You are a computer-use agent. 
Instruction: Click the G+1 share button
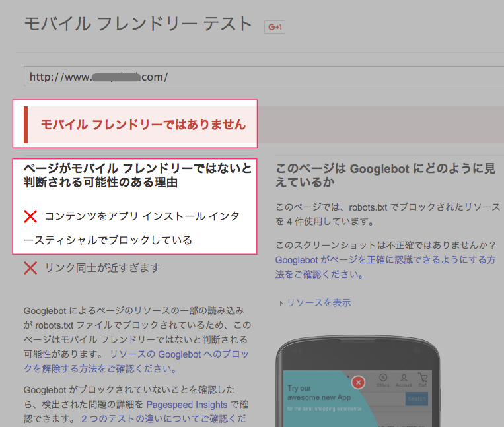[275, 27]
